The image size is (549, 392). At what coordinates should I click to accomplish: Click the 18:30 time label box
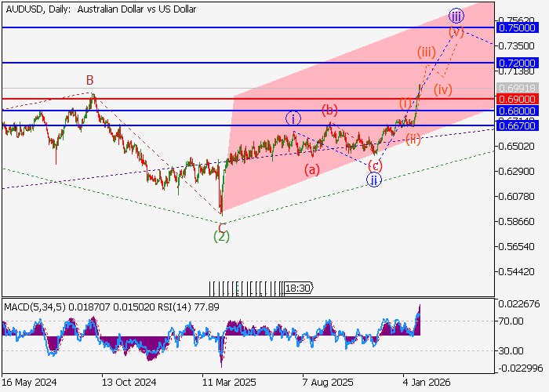point(298,289)
